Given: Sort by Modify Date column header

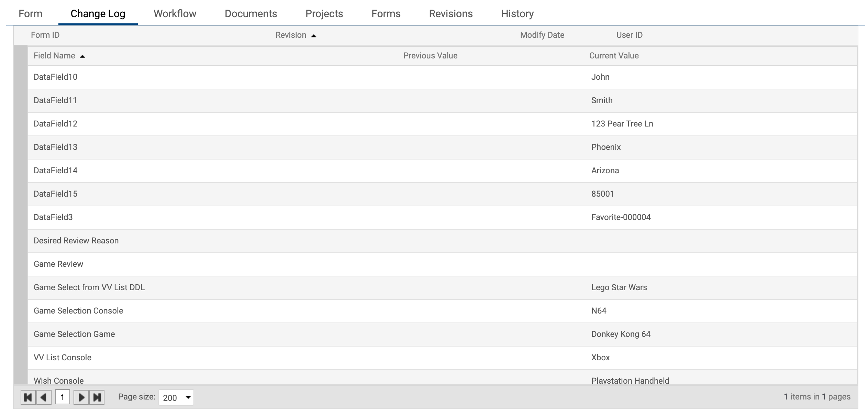Looking at the screenshot, I should coord(542,35).
